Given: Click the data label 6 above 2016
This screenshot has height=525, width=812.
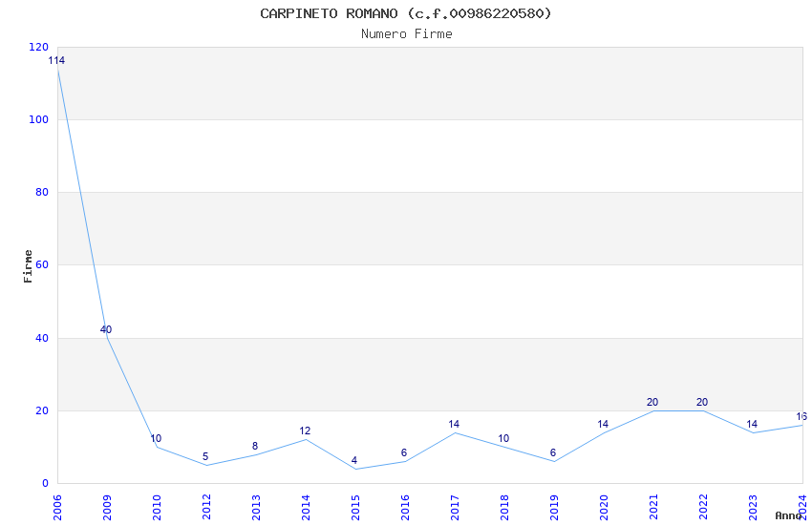Looking at the screenshot, I should tap(404, 453).
